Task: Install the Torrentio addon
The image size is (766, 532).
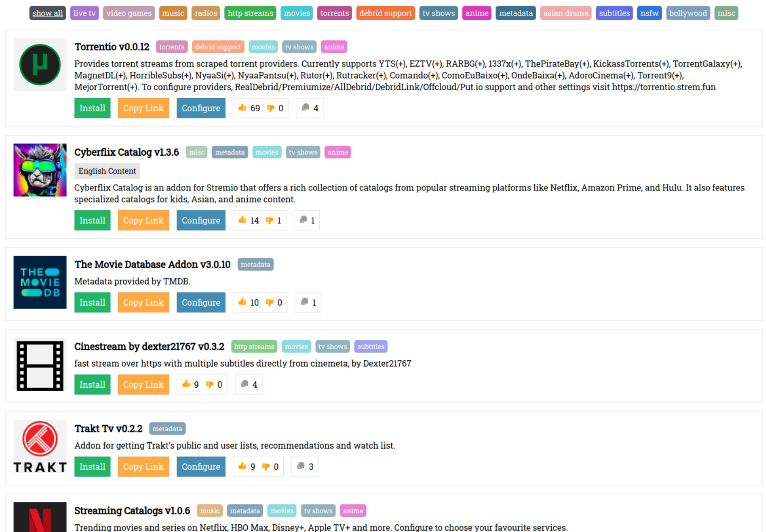Action: tap(92, 108)
